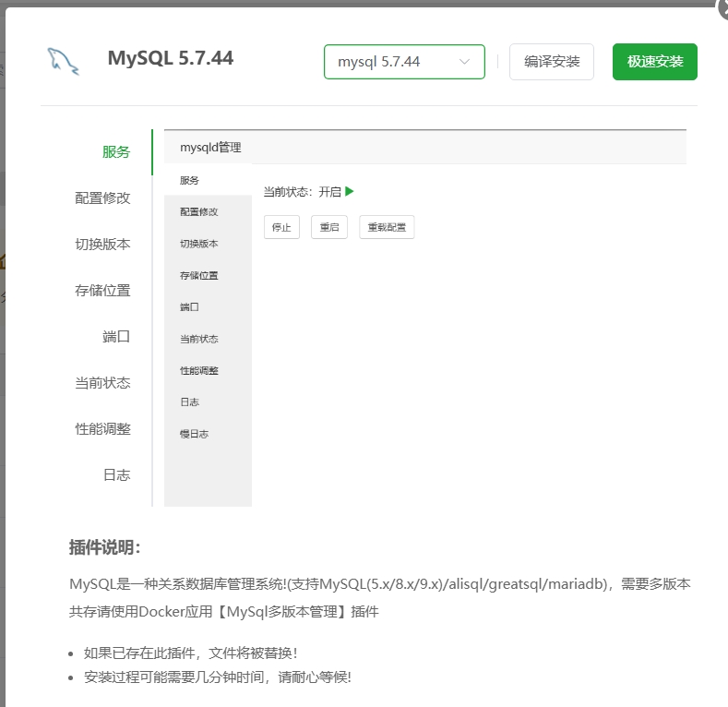The width and height of the screenshot is (728, 707).
Task: Click the 如果已存在此插件 bullet note
Action: tap(190, 653)
